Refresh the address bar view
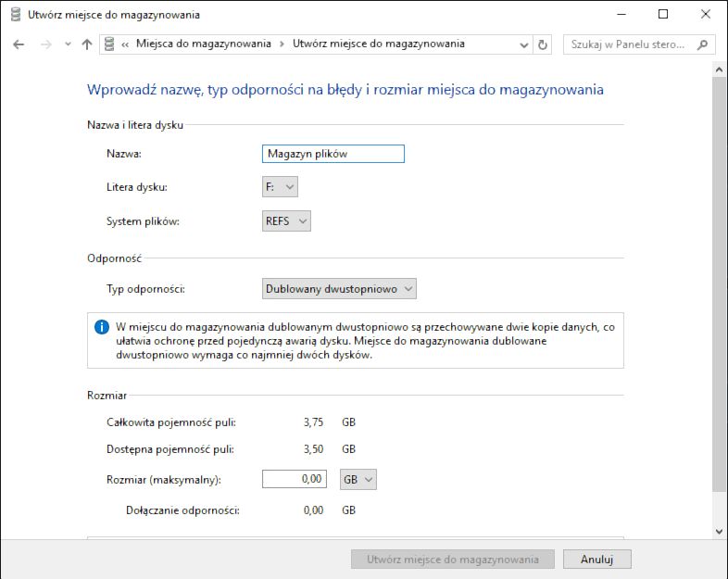The height and width of the screenshot is (579, 728). 542,45
